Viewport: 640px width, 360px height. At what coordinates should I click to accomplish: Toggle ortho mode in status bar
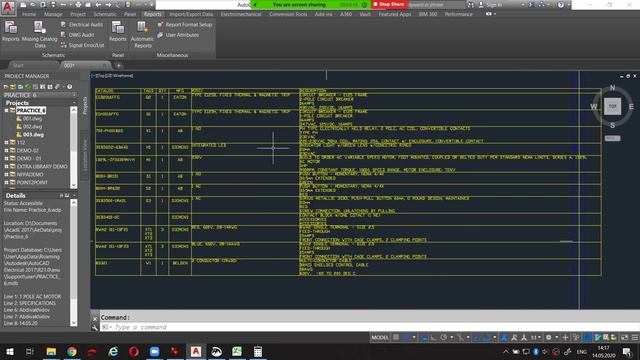coord(433,337)
